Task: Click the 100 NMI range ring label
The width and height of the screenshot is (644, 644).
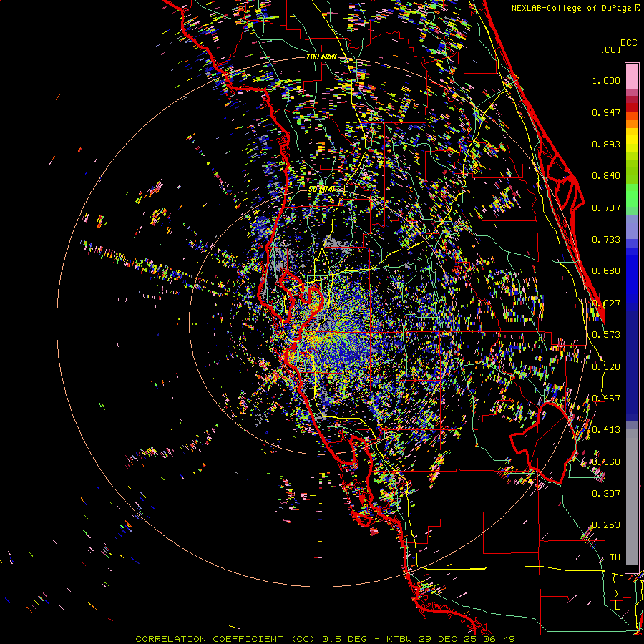Action: point(321,57)
